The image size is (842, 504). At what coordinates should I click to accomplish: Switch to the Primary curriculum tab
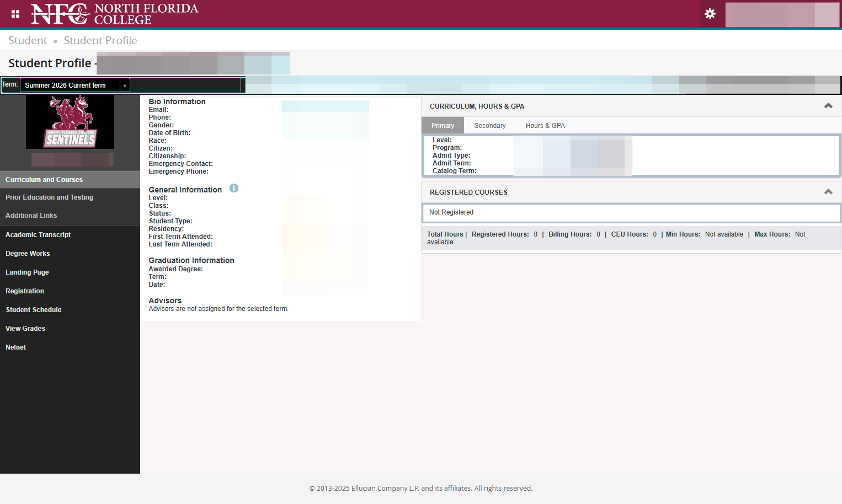point(443,126)
